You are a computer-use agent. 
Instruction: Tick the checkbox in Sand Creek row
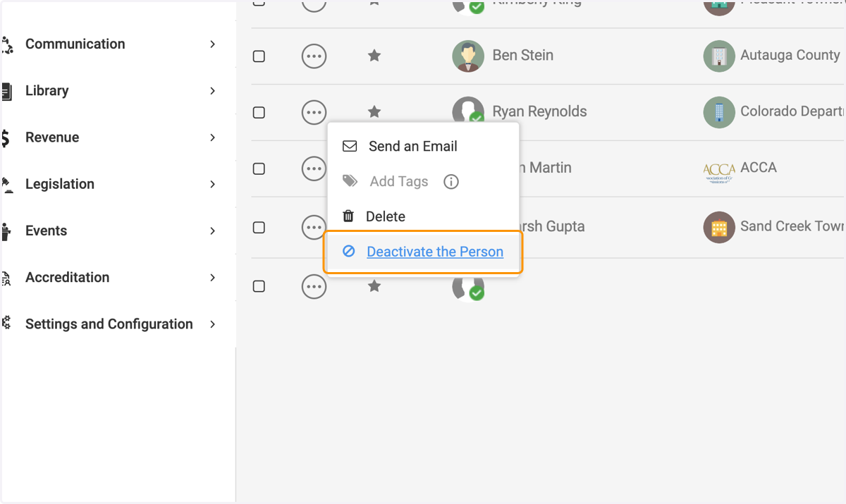(x=259, y=228)
